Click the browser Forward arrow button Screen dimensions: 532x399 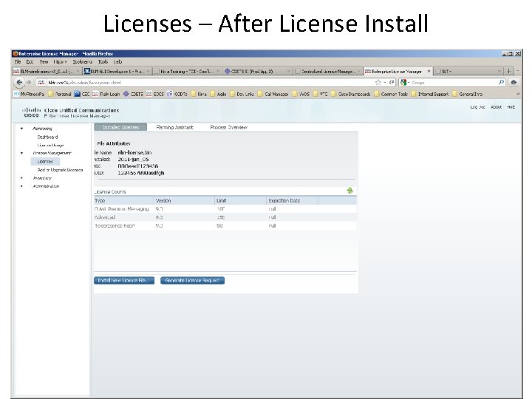click(29, 82)
